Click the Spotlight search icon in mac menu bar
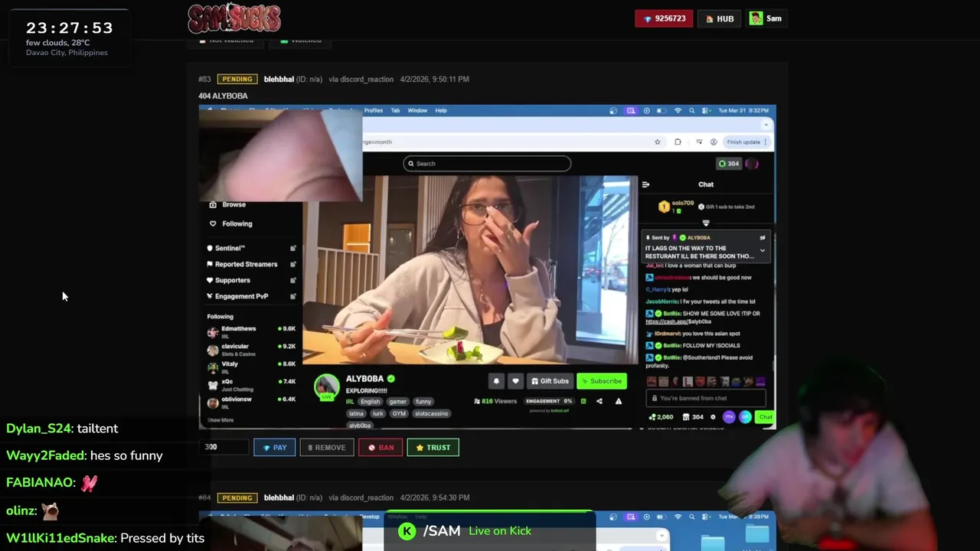Image resolution: width=980 pixels, height=551 pixels. coord(692,110)
